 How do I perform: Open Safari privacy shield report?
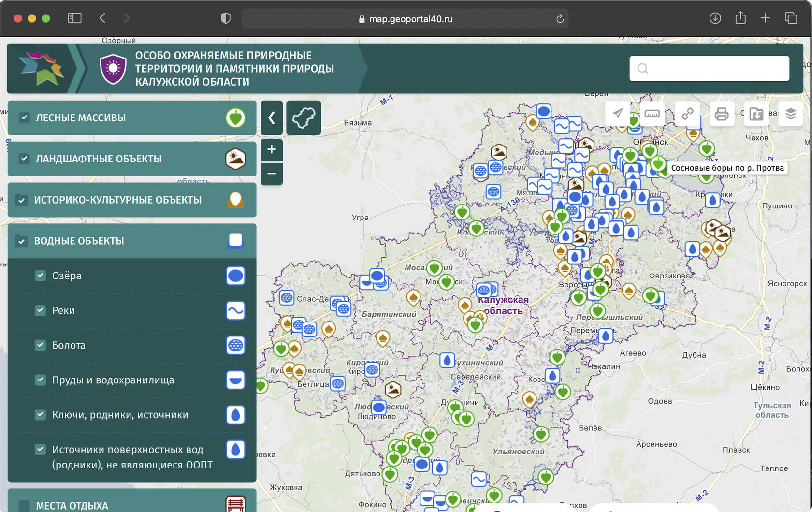[225, 18]
